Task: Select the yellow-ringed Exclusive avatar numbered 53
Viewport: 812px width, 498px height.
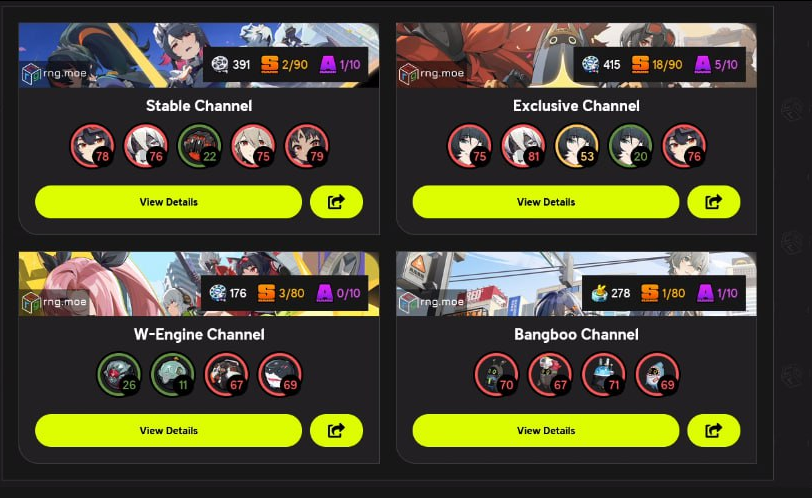Action: [x=577, y=146]
